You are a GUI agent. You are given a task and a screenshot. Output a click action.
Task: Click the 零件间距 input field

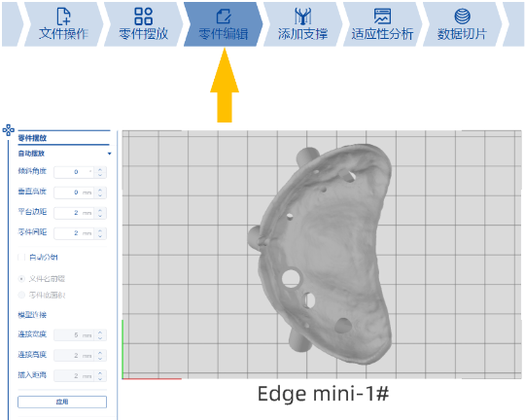pyautogui.click(x=81, y=233)
